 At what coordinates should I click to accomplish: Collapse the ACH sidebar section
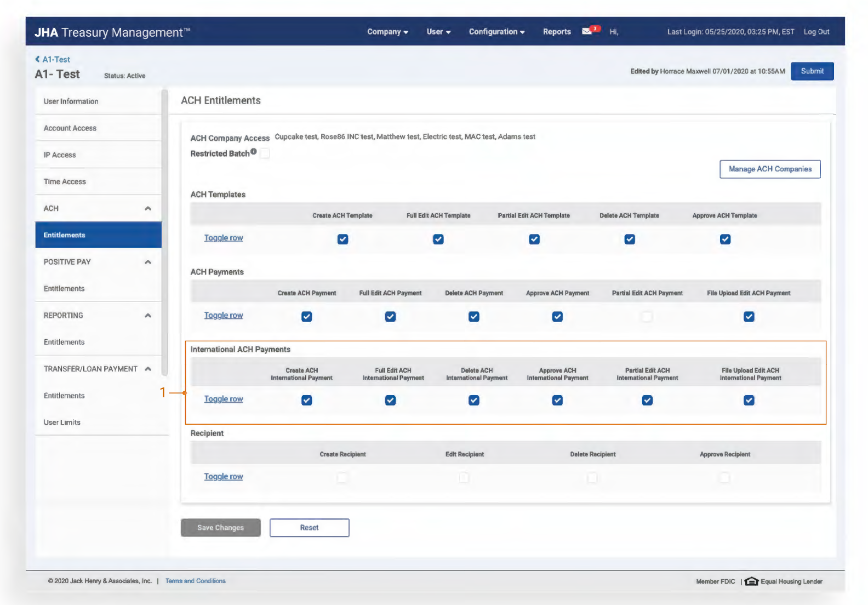[x=148, y=209]
